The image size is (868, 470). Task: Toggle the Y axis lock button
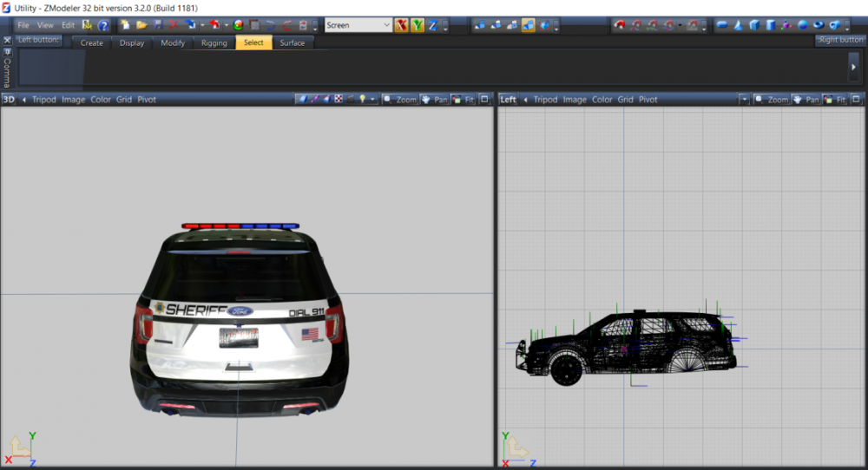pyautogui.click(x=418, y=25)
